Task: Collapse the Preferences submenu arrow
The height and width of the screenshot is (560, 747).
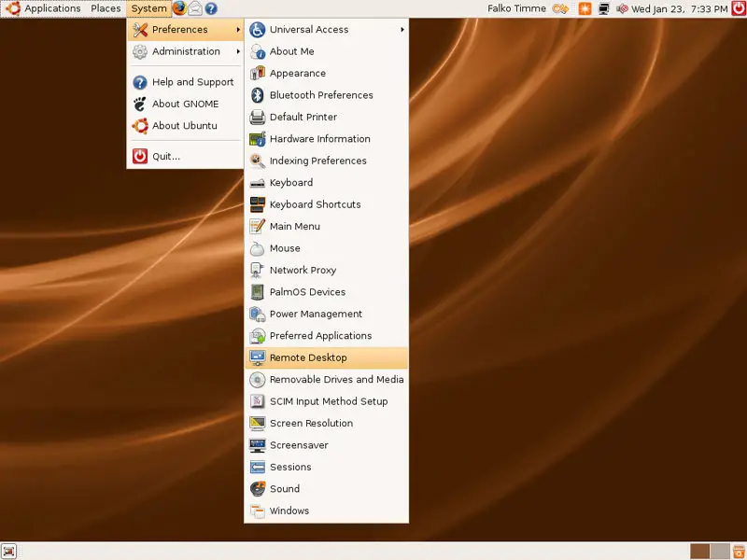Action: (238, 30)
